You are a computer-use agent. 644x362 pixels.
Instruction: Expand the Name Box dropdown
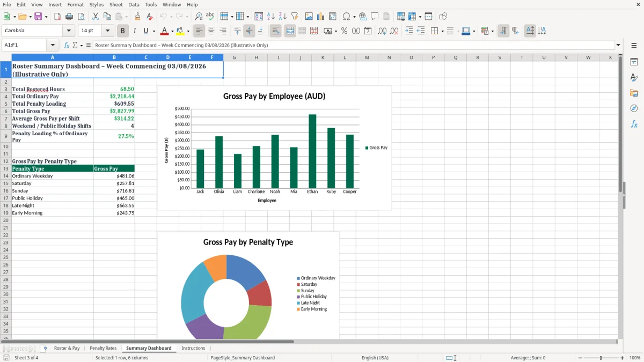click(x=53, y=46)
